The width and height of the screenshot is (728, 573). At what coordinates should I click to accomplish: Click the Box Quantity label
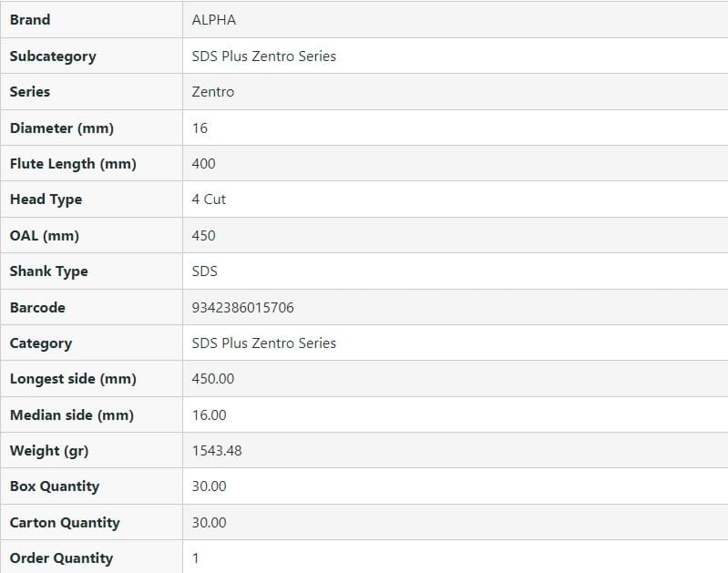click(55, 486)
